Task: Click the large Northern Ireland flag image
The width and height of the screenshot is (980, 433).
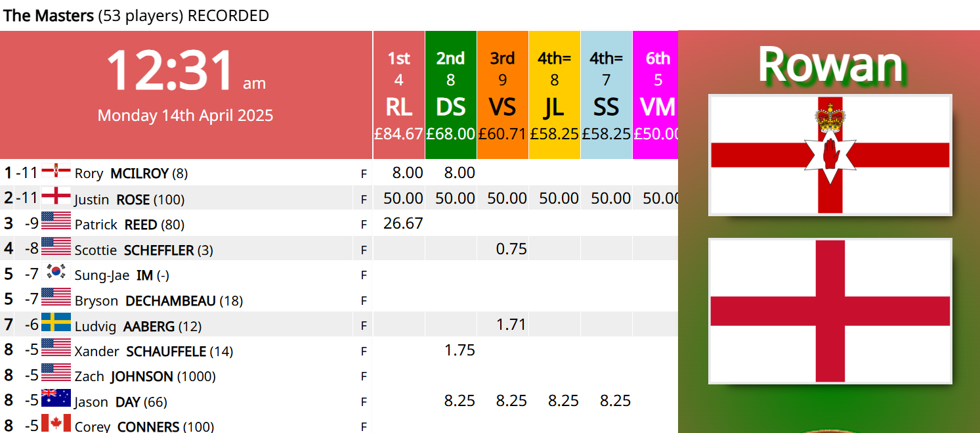Action: pos(830,155)
